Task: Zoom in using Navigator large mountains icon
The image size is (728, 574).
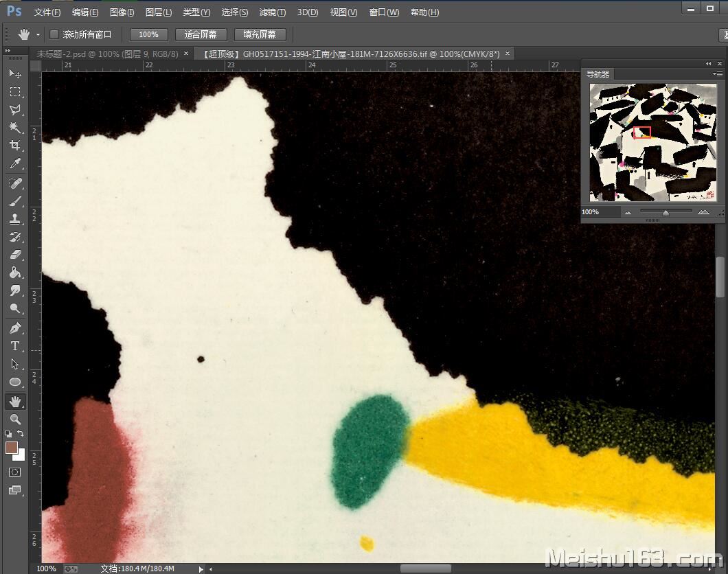Action: click(703, 212)
